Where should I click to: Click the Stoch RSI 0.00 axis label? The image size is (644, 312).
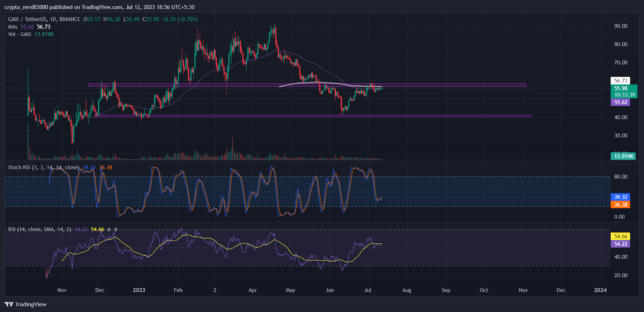click(619, 217)
